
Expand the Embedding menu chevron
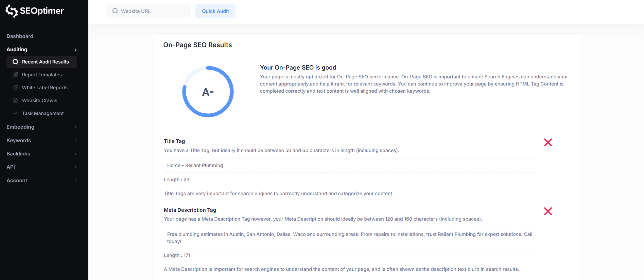coord(75,127)
